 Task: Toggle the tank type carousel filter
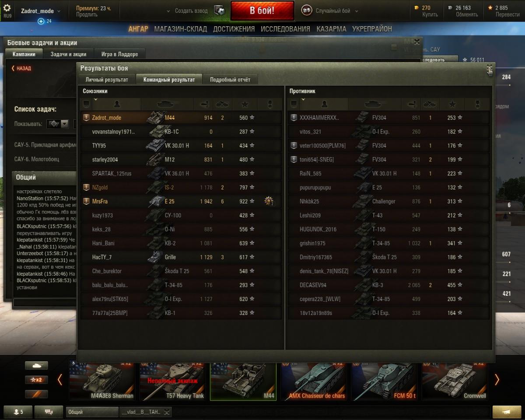[x=36, y=365]
